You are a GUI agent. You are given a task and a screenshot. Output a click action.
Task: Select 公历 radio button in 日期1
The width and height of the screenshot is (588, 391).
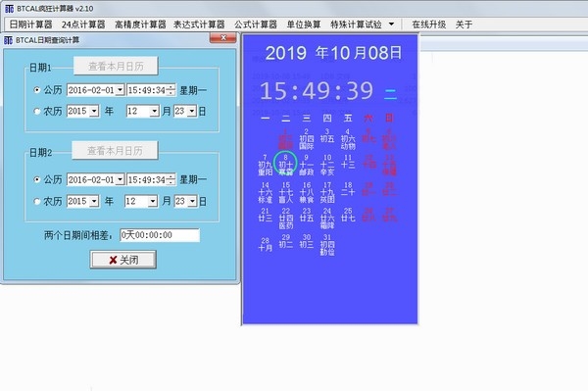click(x=37, y=90)
